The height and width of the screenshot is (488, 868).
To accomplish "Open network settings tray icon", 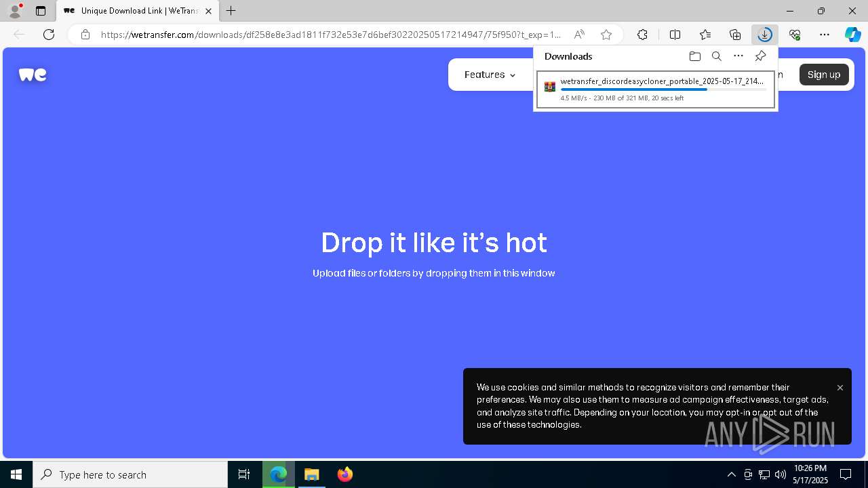I will tap(764, 474).
